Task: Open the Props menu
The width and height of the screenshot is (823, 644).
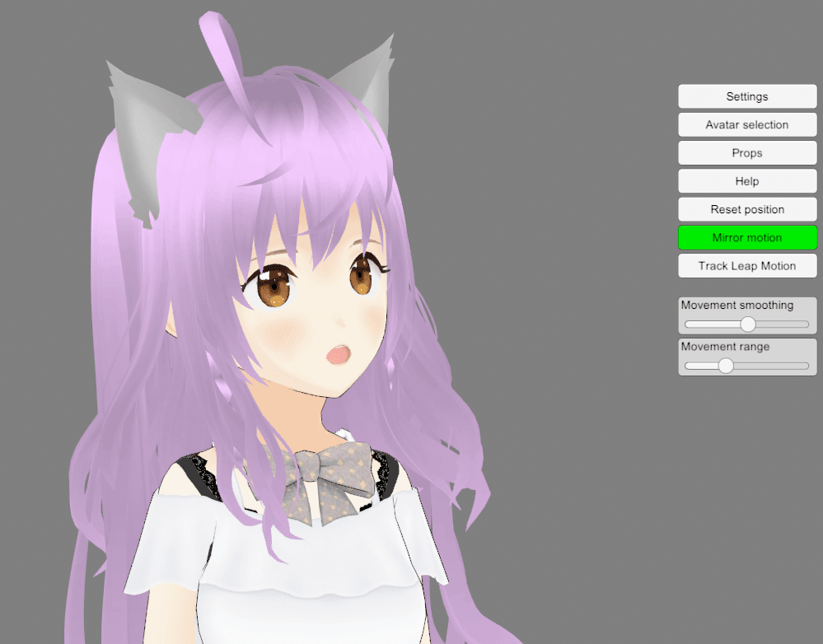Action: point(747,153)
